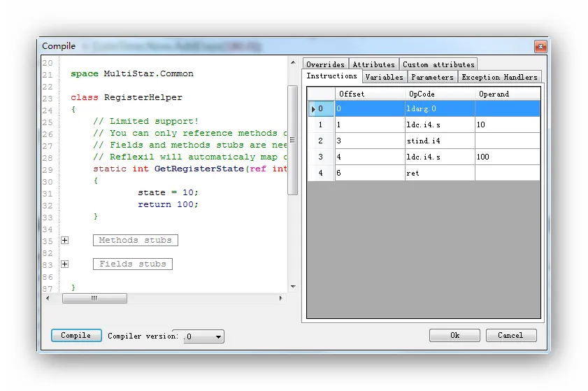Click the Operand column header
The height and width of the screenshot is (391, 588).
(x=507, y=94)
